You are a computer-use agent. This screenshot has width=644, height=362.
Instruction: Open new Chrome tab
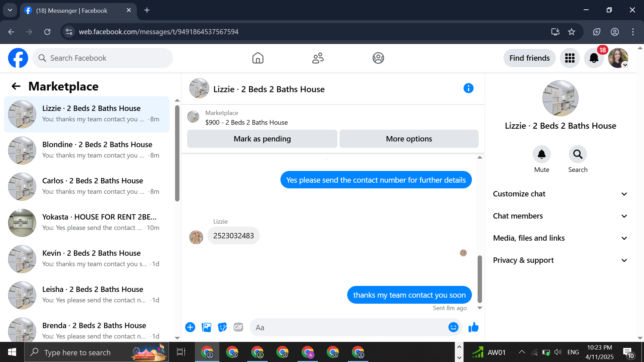coord(147,10)
